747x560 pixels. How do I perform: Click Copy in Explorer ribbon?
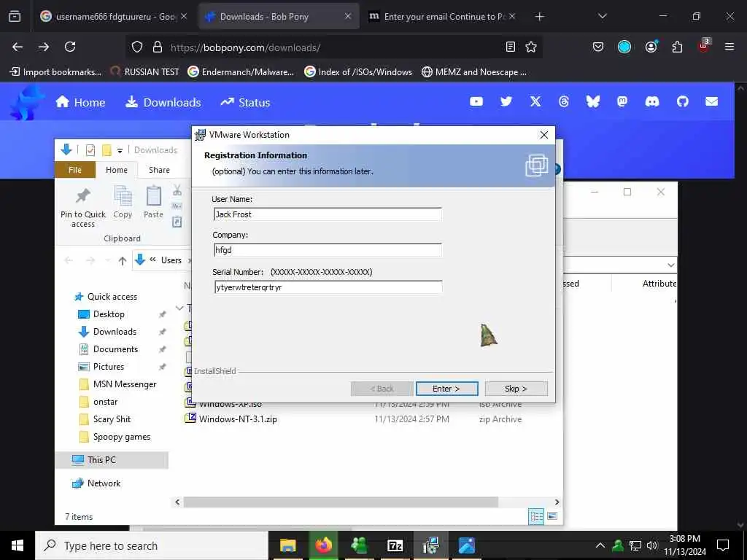click(x=123, y=203)
